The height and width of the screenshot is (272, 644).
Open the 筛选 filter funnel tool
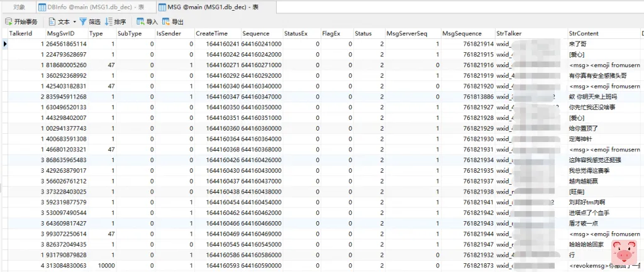point(83,21)
